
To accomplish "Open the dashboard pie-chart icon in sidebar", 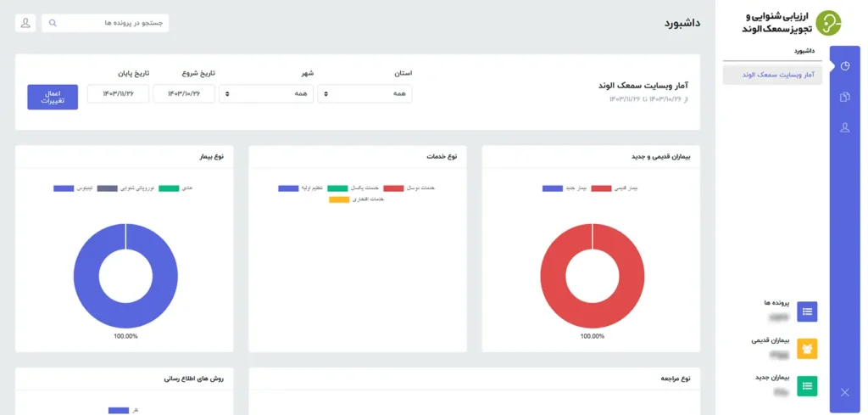I will coord(844,66).
